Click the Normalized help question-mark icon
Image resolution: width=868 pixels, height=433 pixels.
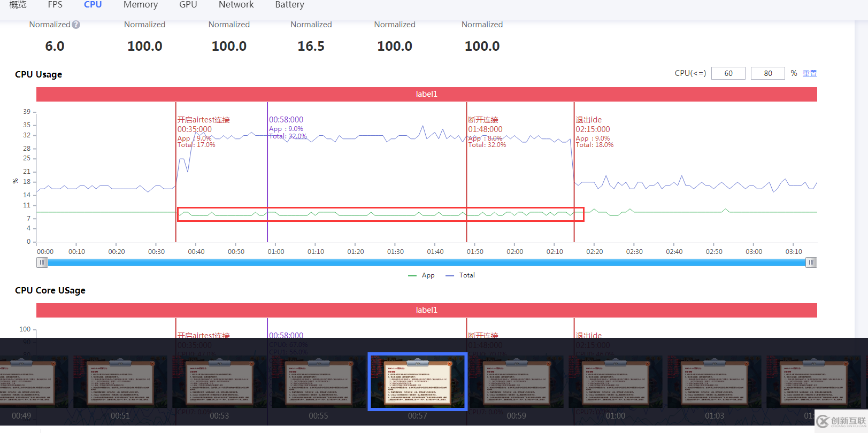(76, 25)
